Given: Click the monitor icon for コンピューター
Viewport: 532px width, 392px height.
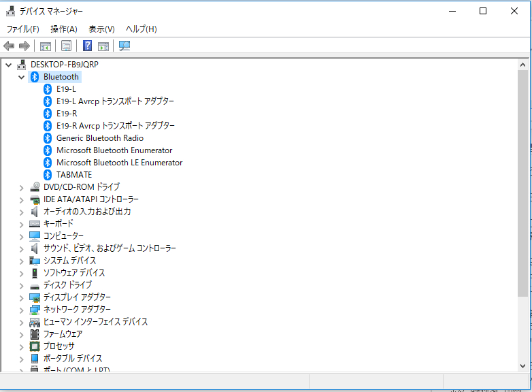Looking at the screenshot, I should (35, 236).
